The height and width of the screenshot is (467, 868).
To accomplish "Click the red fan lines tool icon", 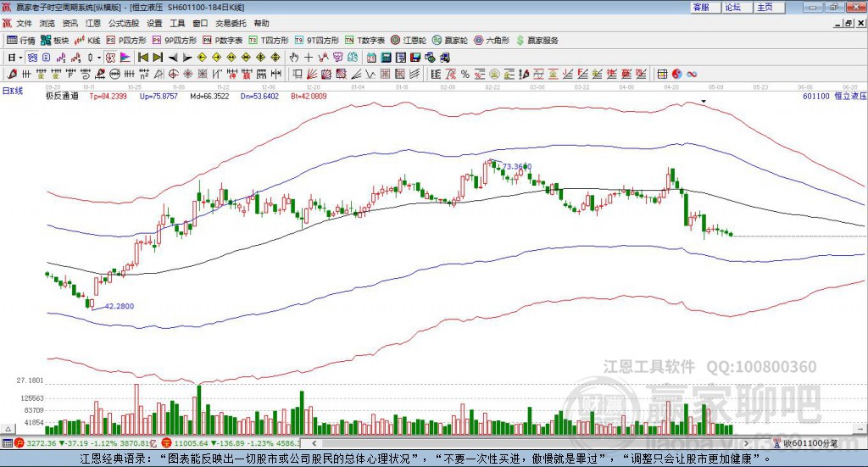I will [x=312, y=74].
